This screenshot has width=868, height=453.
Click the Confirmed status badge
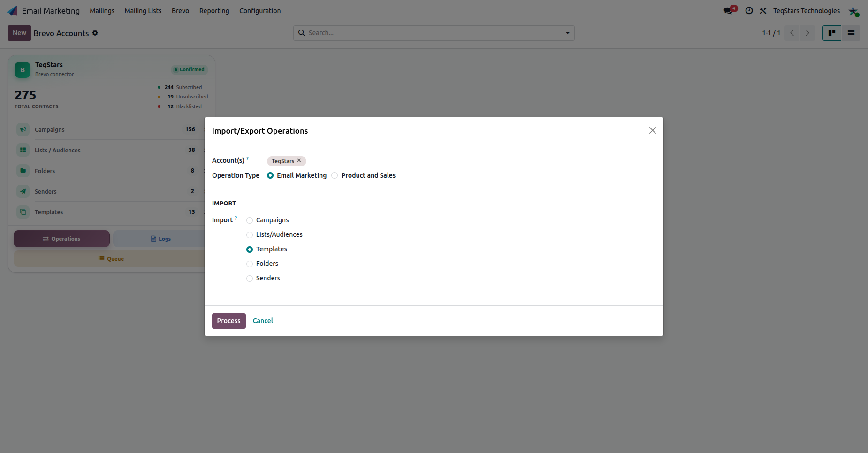190,69
